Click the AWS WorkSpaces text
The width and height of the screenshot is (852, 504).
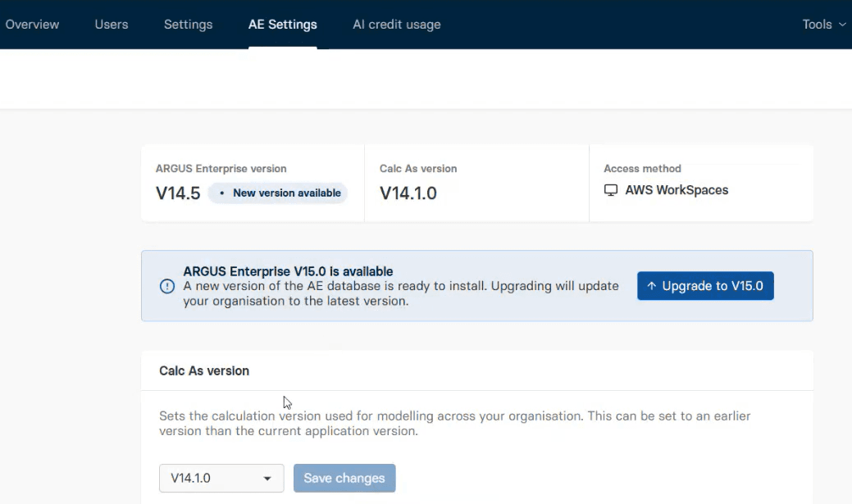point(677,190)
